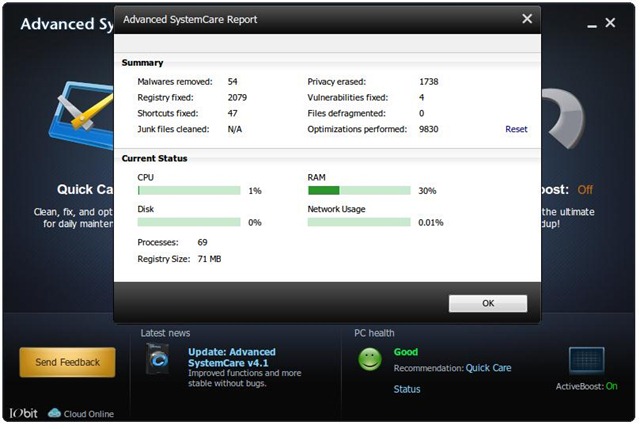Open the Quick Care recommendation link
This screenshot has width=640, height=429.
pyautogui.click(x=488, y=368)
